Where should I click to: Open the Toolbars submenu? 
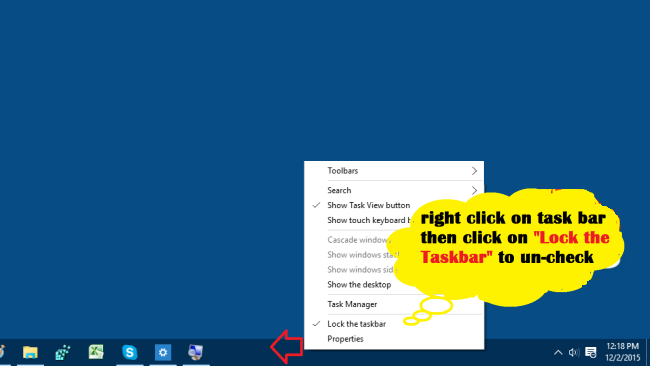[x=394, y=171]
